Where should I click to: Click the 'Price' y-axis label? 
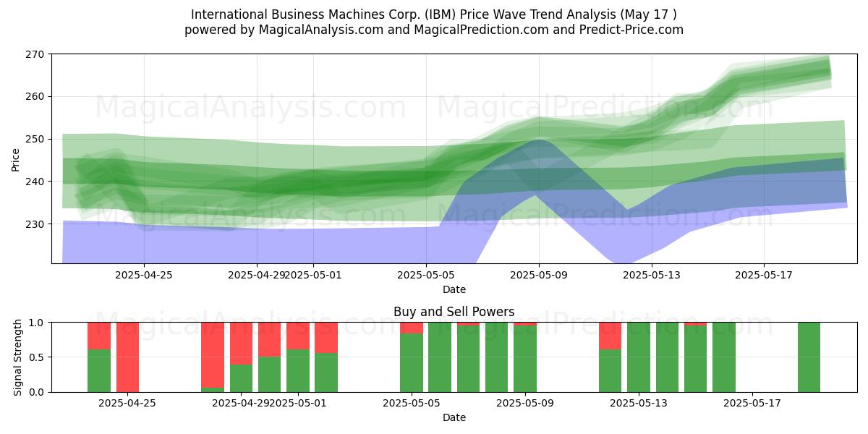pyautogui.click(x=16, y=159)
